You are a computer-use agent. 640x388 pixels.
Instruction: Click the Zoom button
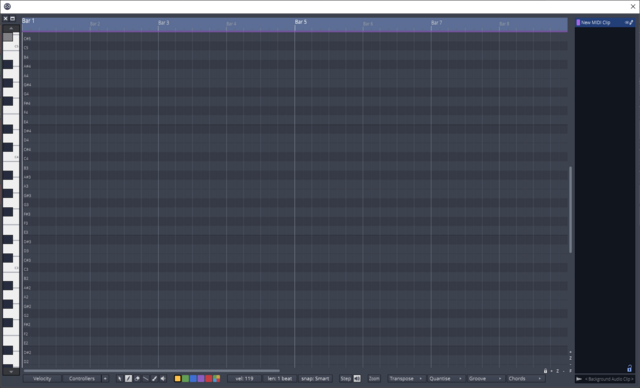(374, 379)
